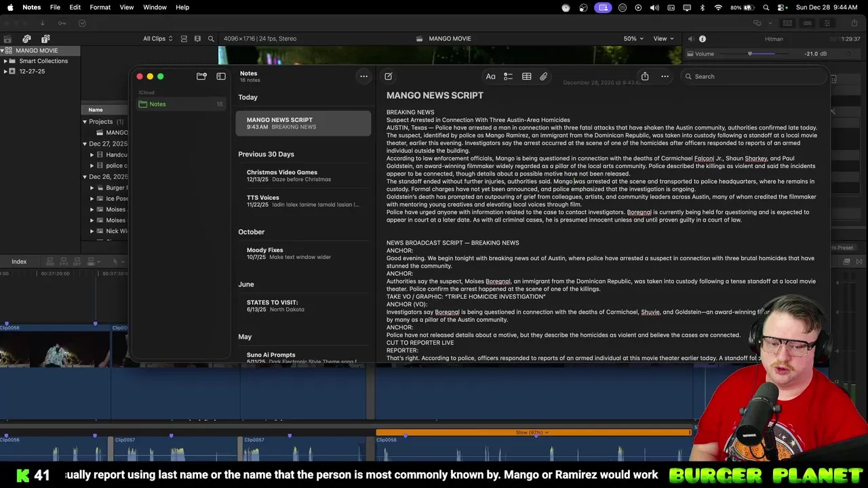868x488 pixels.
Task: Open the Help menu
Action: coord(182,7)
